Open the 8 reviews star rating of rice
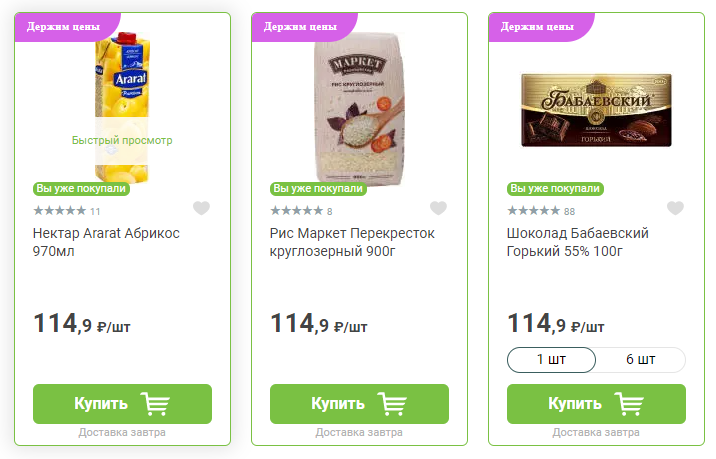This screenshot has width=716, height=459. click(301, 211)
